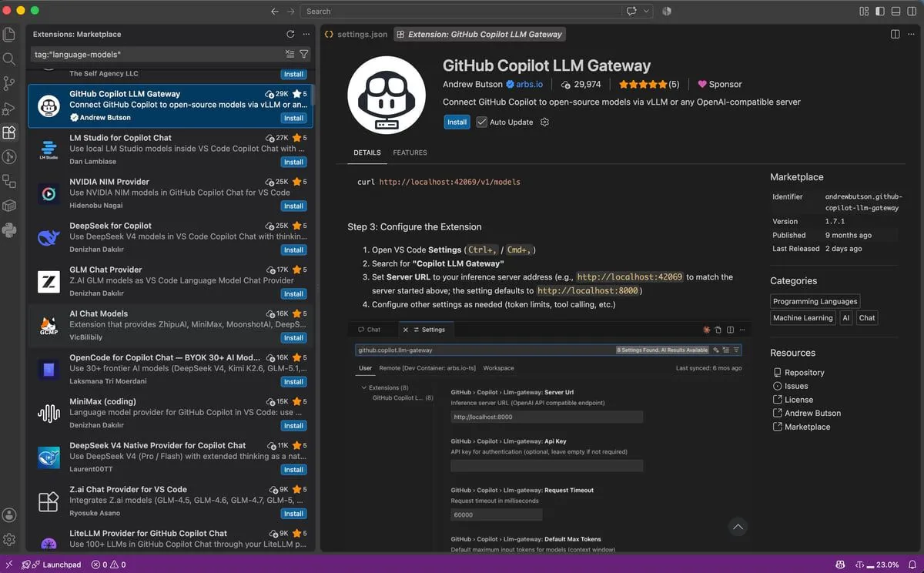Select the Programming Languages category tag
Screen dimensions: 924x573
[x=815, y=301]
